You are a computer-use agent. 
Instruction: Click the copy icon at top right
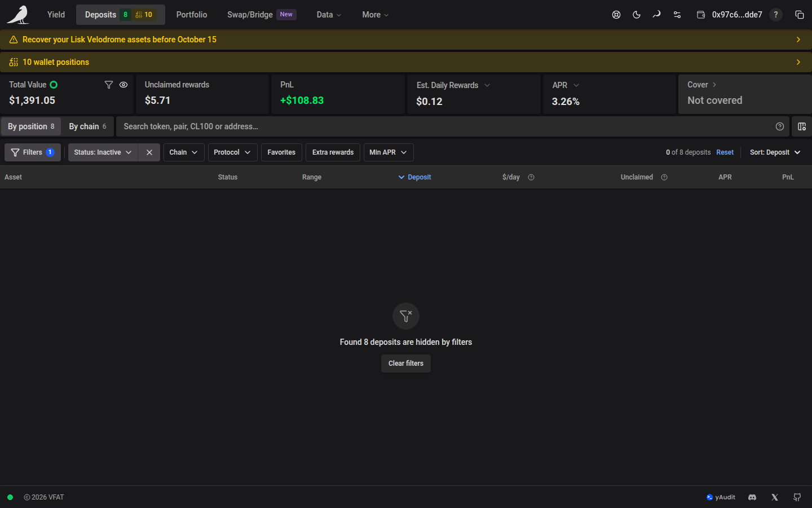click(800, 15)
